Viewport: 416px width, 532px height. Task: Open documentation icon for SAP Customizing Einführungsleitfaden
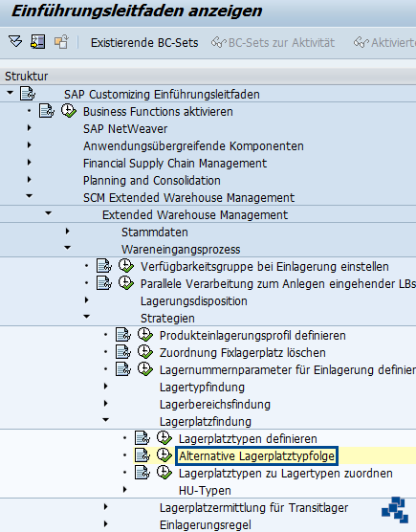(x=28, y=94)
